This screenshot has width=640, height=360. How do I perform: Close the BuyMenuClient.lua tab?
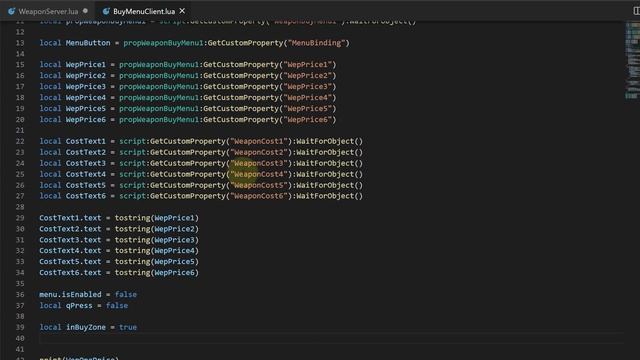tap(182, 11)
